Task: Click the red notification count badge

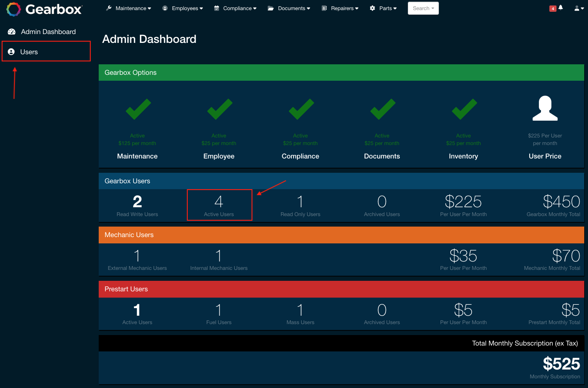Action: (553, 8)
